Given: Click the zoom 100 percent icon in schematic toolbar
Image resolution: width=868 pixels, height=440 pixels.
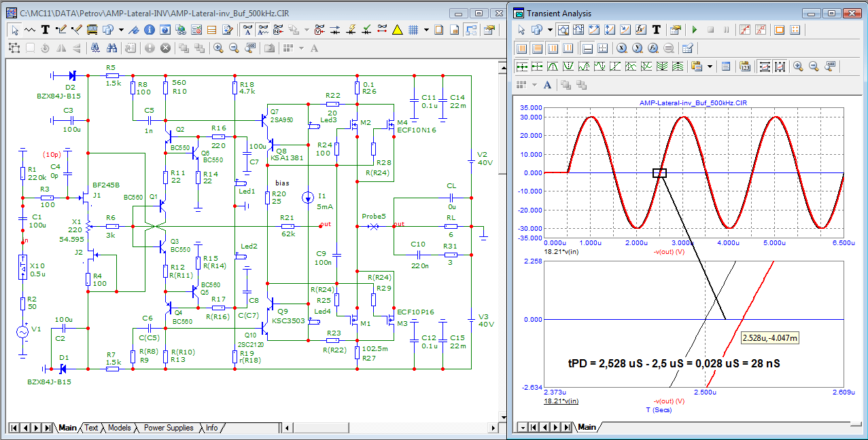Looking at the screenshot, I should click(x=249, y=48).
